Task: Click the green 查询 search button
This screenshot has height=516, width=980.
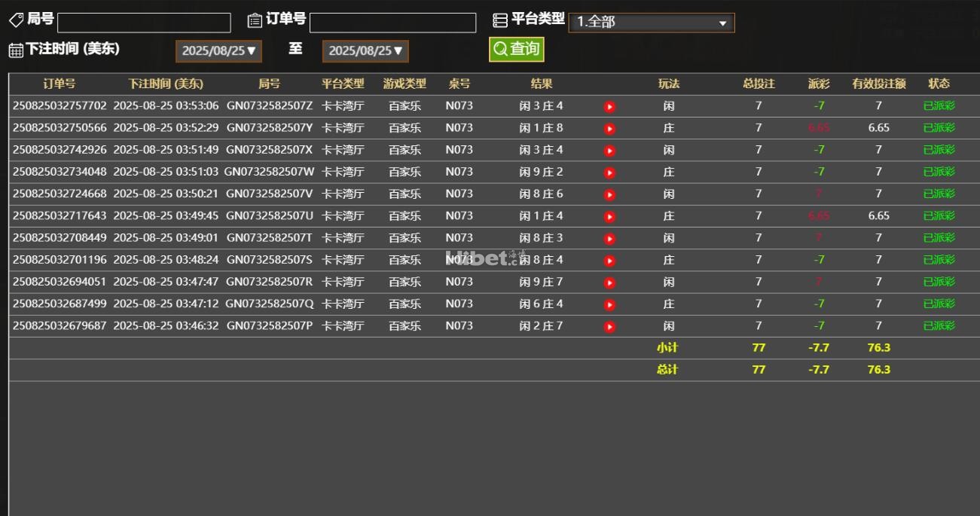Action: point(516,49)
